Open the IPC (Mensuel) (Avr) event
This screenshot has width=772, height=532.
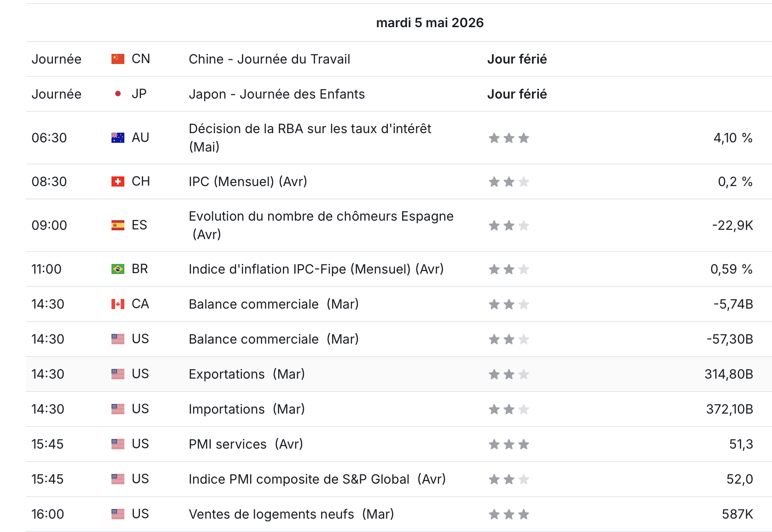248,181
